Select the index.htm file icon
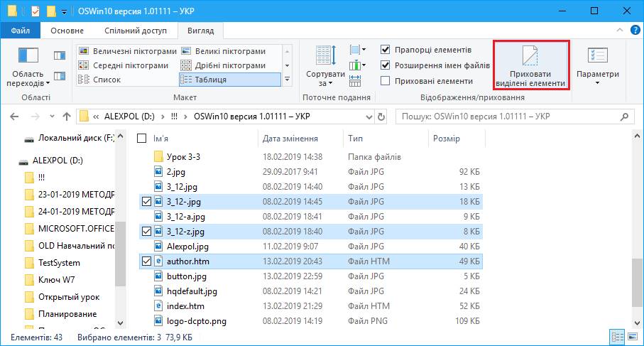 tap(158, 306)
